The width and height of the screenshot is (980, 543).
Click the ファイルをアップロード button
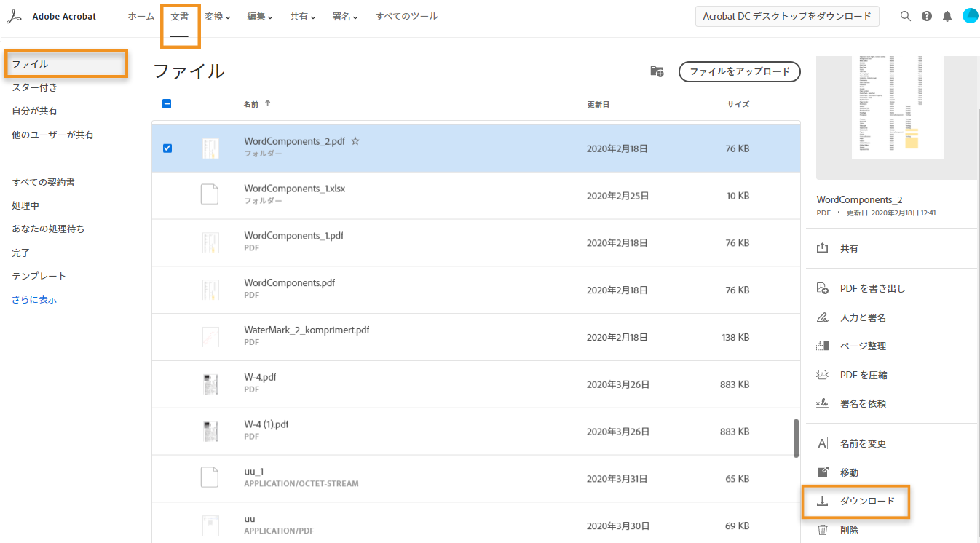pyautogui.click(x=739, y=71)
